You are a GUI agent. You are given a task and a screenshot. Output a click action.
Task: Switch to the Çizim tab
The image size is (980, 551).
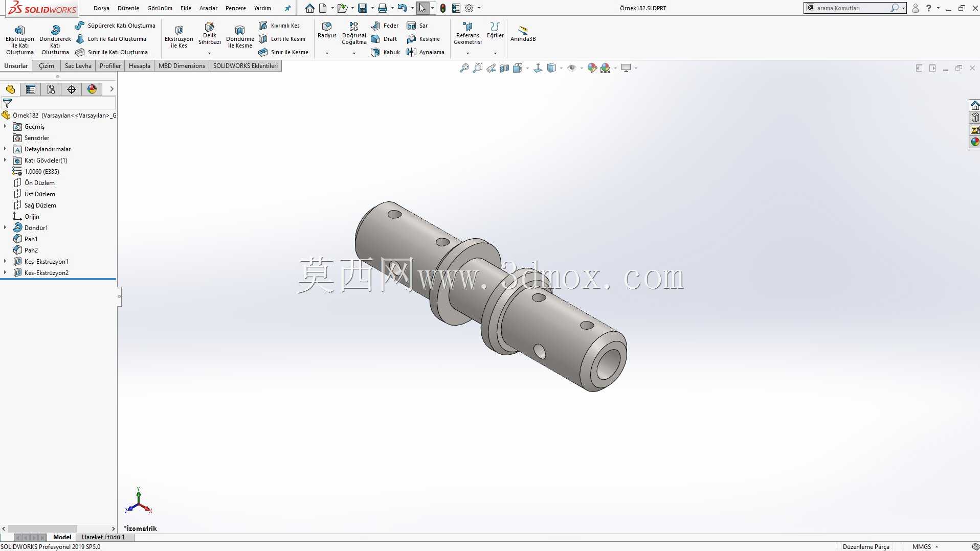click(x=46, y=66)
